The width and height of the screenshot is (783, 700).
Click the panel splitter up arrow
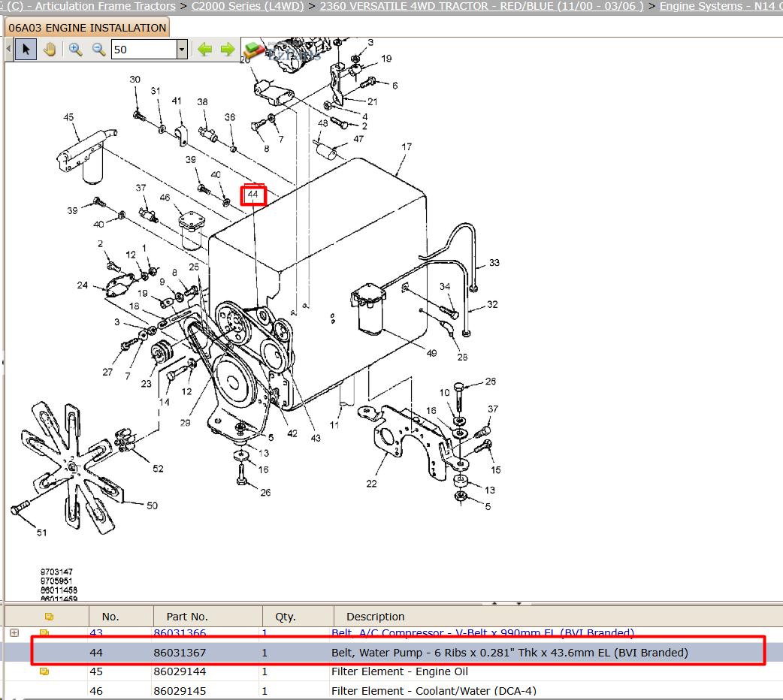point(494,603)
